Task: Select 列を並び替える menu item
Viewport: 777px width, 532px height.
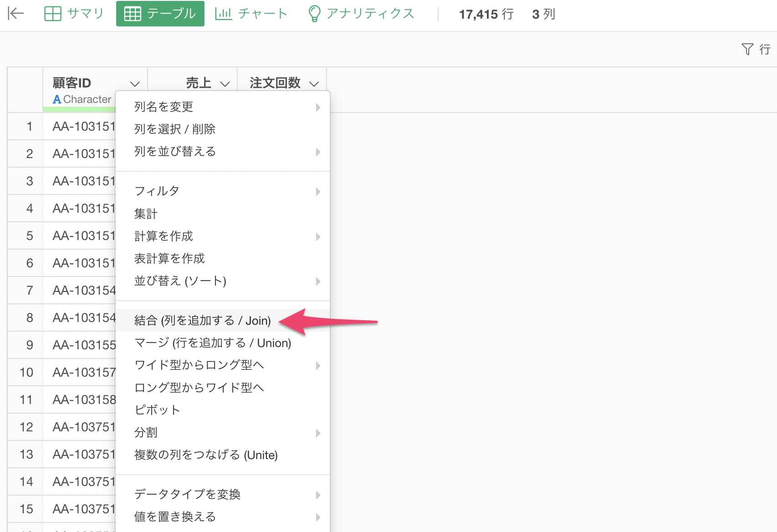Action: point(223,152)
